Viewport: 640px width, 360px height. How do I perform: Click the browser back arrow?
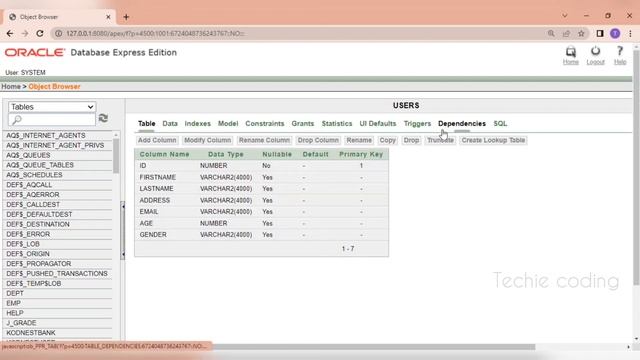pos(10,33)
